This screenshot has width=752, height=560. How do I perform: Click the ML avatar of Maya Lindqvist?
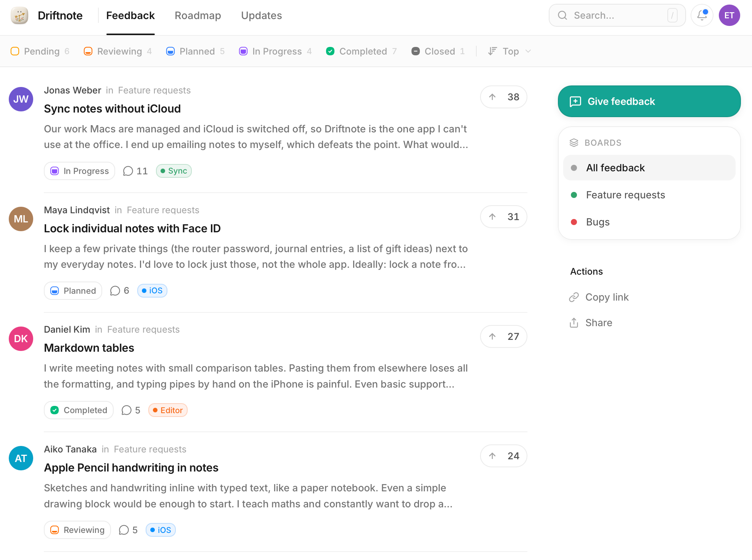point(21,219)
